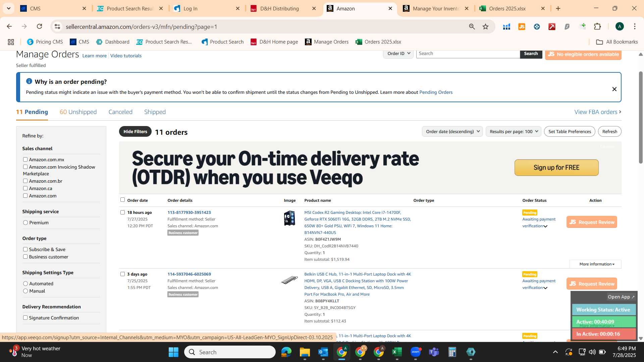The height and width of the screenshot is (362, 644).
Task: Click the Set Table Preferences button
Action: coord(570,131)
